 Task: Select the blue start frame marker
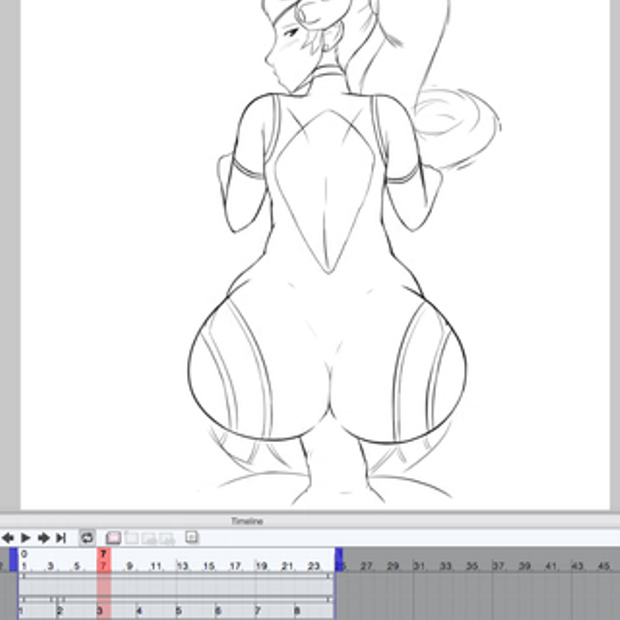(13, 560)
